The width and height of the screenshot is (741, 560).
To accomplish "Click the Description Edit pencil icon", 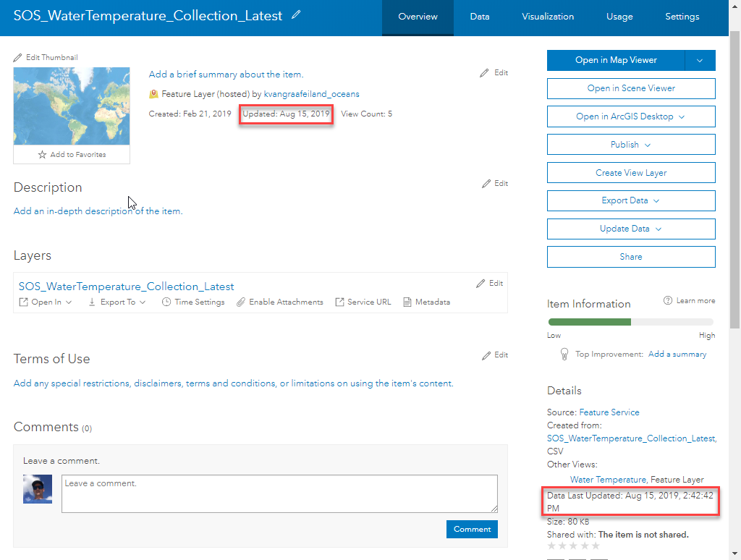I will pos(486,183).
